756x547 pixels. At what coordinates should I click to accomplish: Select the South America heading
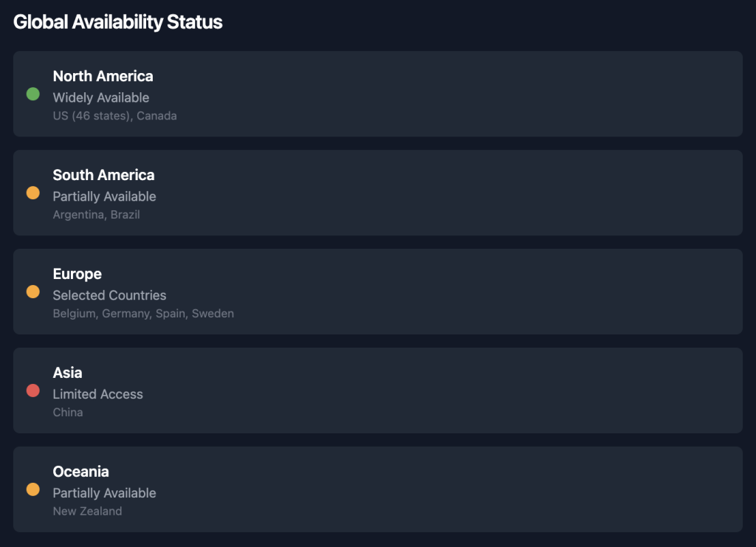click(x=103, y=175)
